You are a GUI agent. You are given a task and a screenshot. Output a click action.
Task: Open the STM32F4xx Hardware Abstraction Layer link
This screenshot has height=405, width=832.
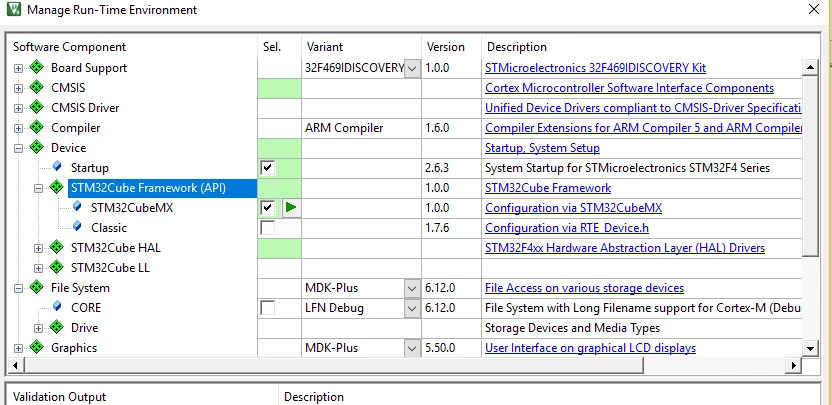pyautogui.click(x=625, y=248)
